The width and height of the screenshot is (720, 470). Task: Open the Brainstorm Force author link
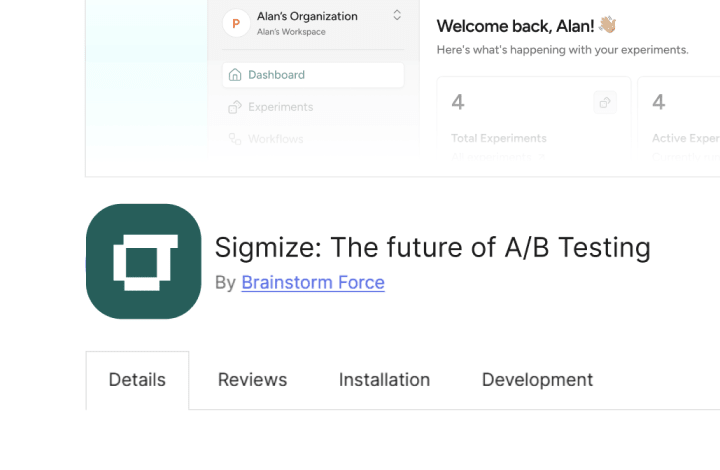[x=313, y=282]
